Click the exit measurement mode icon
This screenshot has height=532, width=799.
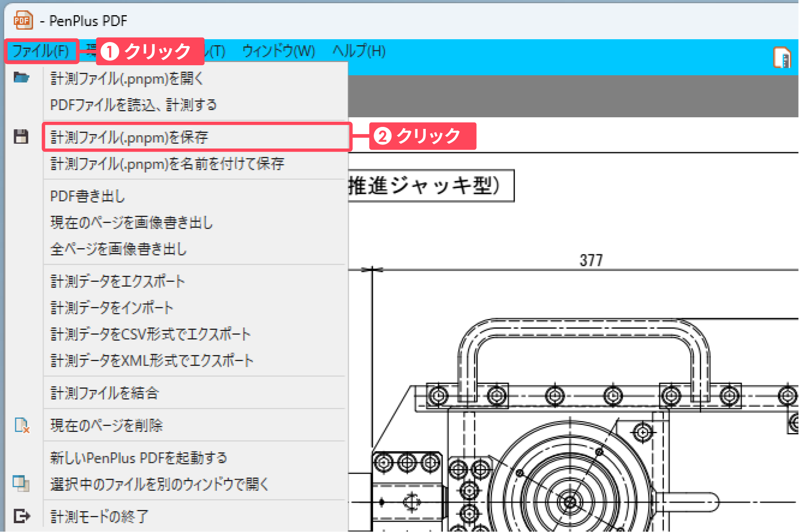point(22,516)
